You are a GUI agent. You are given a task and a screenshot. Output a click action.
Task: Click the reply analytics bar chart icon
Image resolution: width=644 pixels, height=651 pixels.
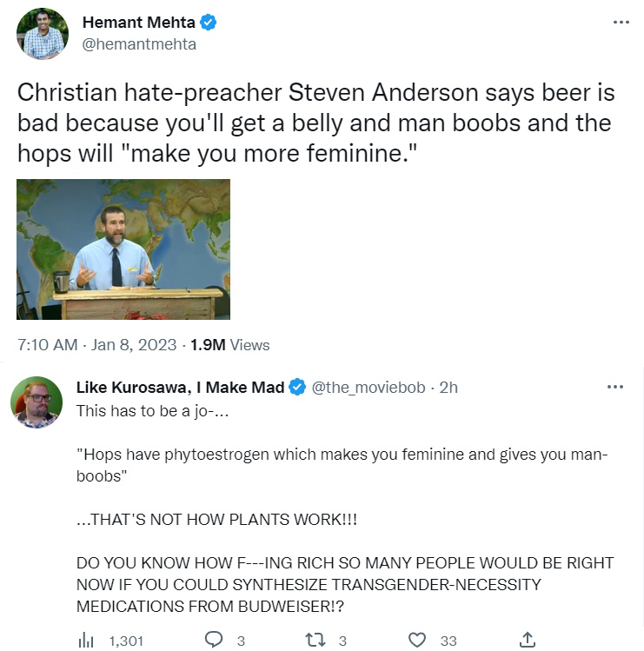point(86,641)
